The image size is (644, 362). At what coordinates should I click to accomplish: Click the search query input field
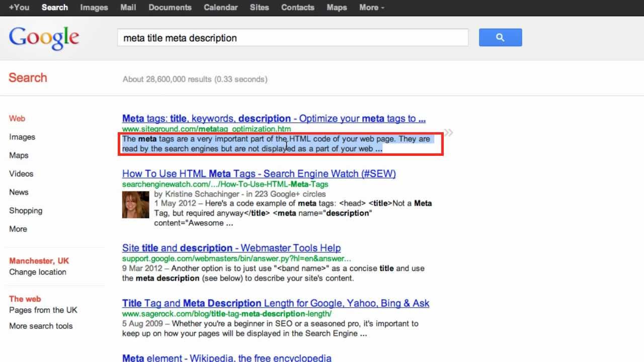(x=292, y=38)
